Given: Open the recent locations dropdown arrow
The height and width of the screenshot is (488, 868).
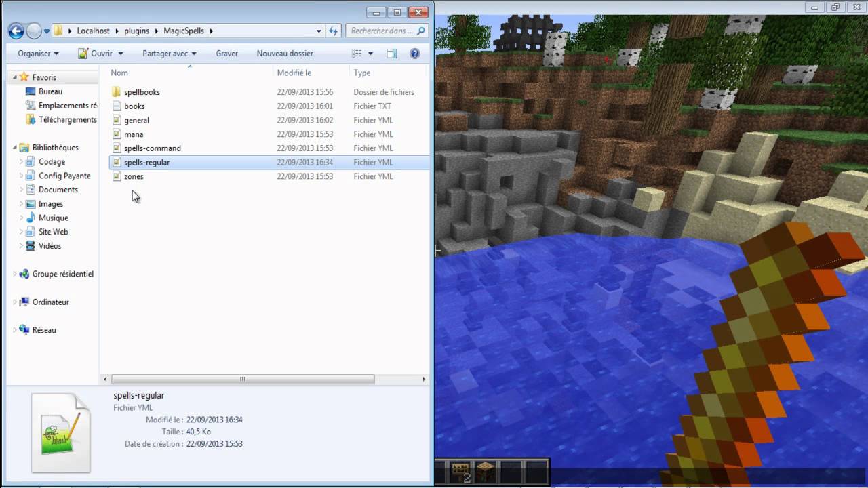Looking at the screenshot, I should coord(47,31).
